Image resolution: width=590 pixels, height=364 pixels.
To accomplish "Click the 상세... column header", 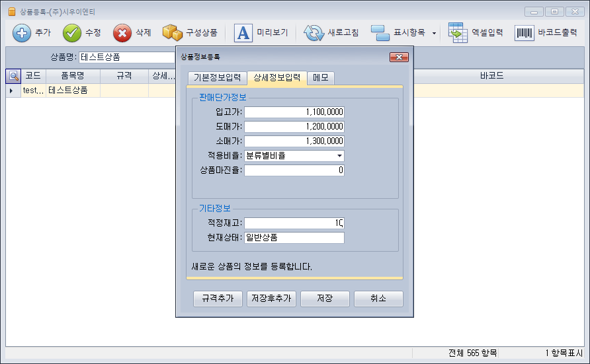I will pyautogui.click(x=163, y=76).
